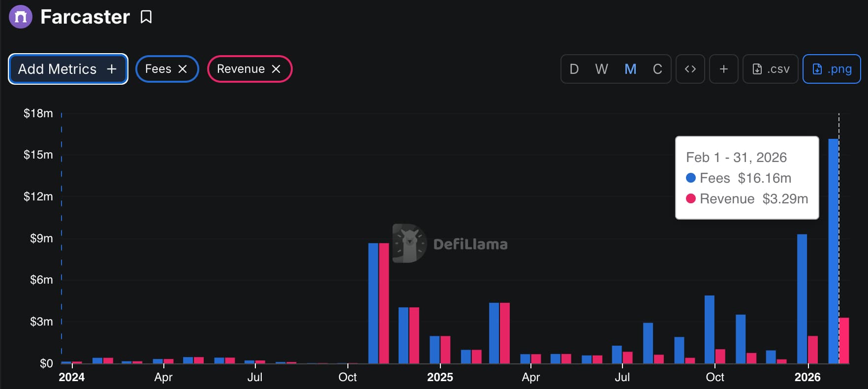This screenshot has width=868, height=389.
Task: Toggle the Revenue metric pill
Action: click(x=241, y=69)
